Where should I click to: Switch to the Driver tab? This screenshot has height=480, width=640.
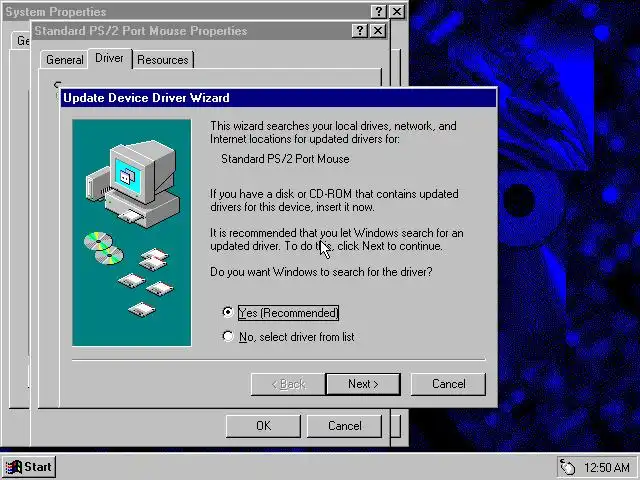pos(109,58)
